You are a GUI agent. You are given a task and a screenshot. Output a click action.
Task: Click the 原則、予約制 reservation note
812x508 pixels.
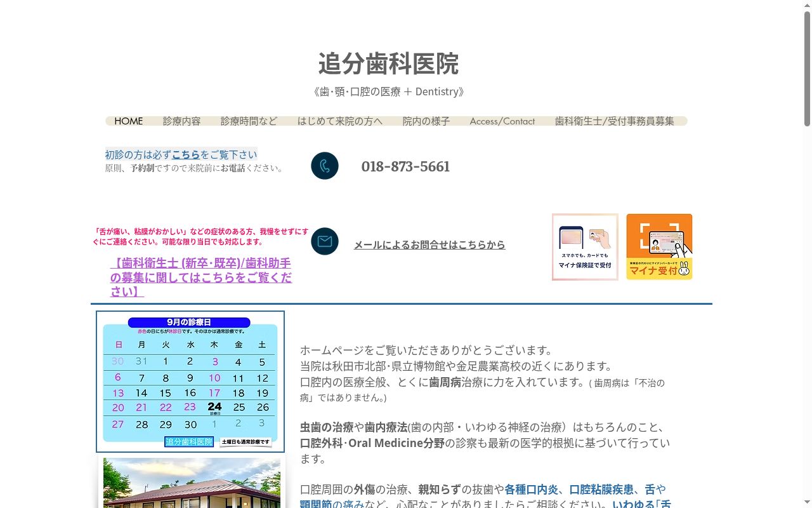pyautogui.click(x=195, y=168)
